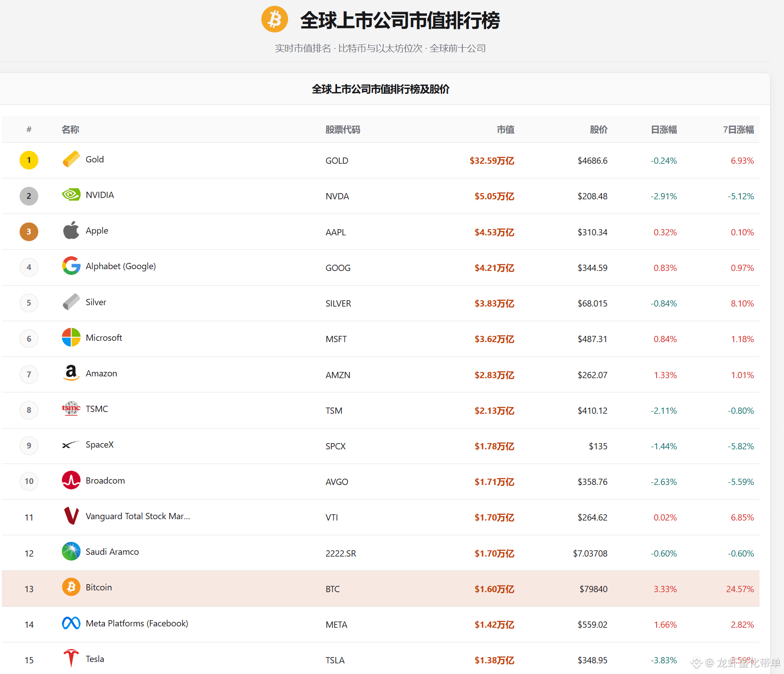Click the BTC ticker symbol

(333, 589)
